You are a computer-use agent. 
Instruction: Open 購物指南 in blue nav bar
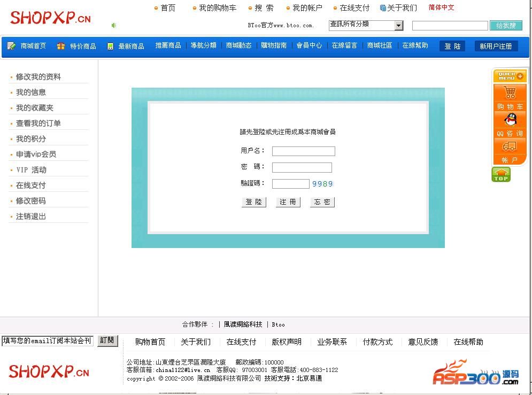pos(274,45)
